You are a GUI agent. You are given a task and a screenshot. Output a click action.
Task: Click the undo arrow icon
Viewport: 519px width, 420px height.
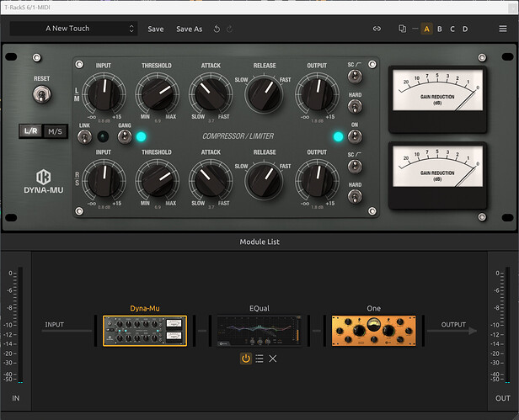(217, 29)
